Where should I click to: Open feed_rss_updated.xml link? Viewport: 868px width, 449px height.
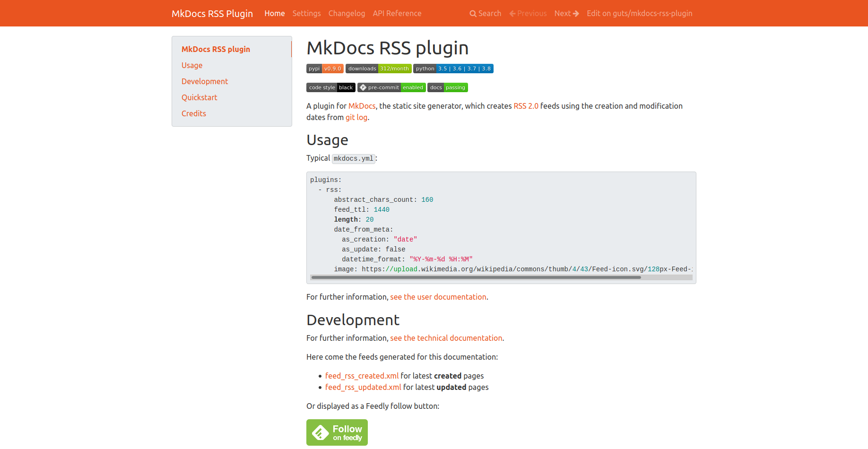pyautogui.click(x=363, y=387)
